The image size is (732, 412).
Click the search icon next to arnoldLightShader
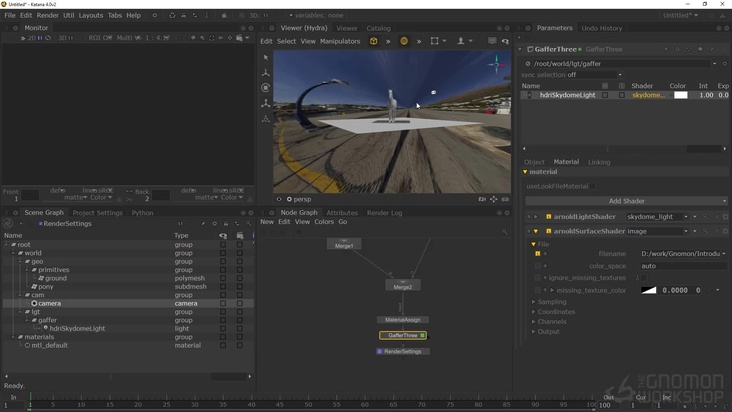pyautogui.click(x=705, y=217)
